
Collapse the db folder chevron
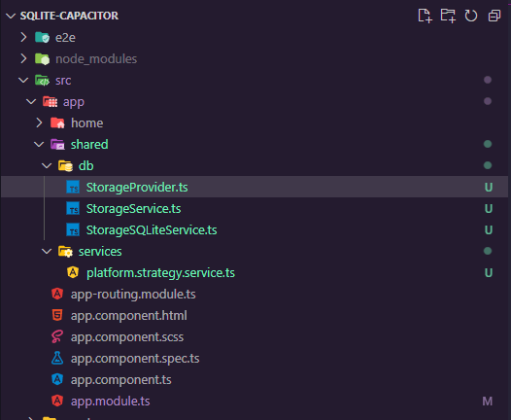pyautogui.click(x=47, y=165)
